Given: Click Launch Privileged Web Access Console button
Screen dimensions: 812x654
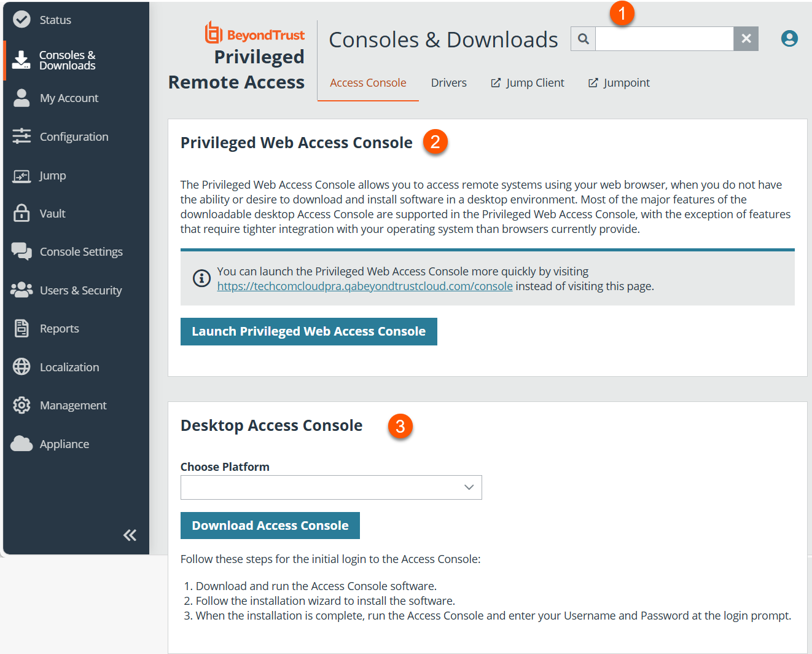Looking at the screenshot, I should (309, 331).
